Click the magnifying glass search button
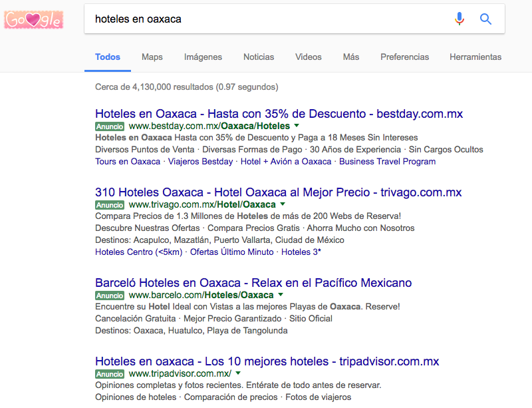This screenshot has width=532, height=408. [x=485, y=19]
